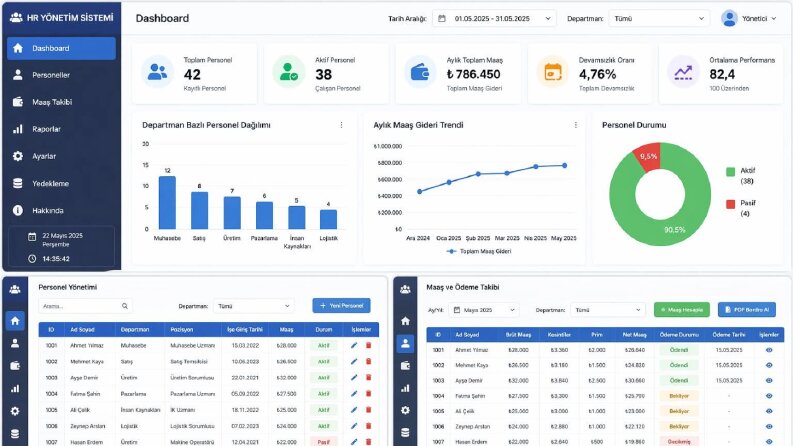Open the Hakkında page from the sidebar

[61, 210]
